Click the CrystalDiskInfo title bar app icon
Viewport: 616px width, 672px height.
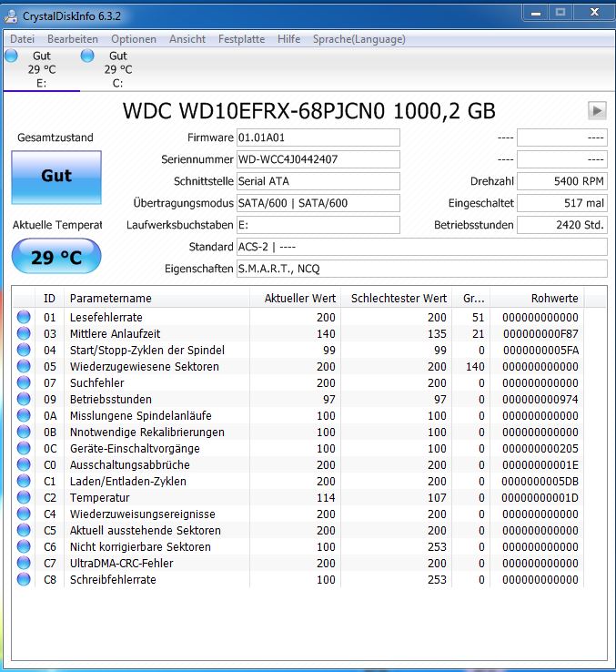tap(10, 16)
